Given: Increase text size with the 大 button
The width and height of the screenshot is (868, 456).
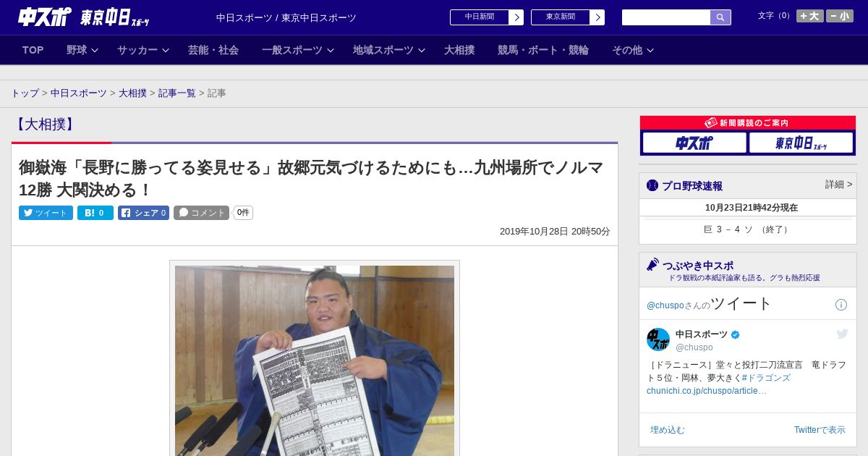Looking at the screenshot, I should (810, 16).
